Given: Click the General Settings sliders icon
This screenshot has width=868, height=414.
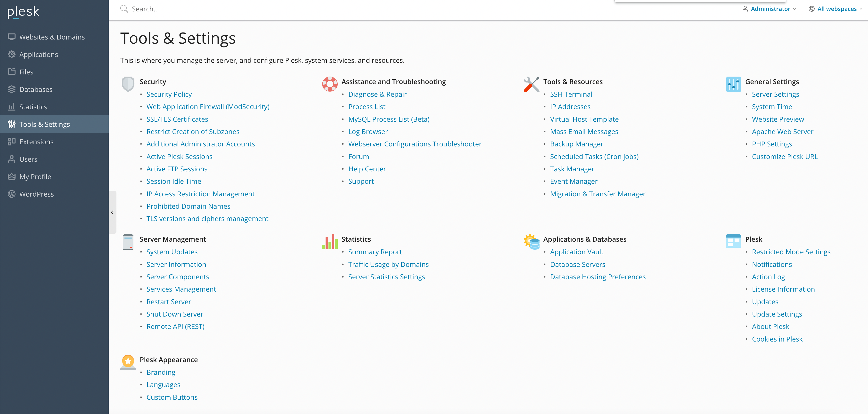Looking at the screenshot, I should [734, 84].
